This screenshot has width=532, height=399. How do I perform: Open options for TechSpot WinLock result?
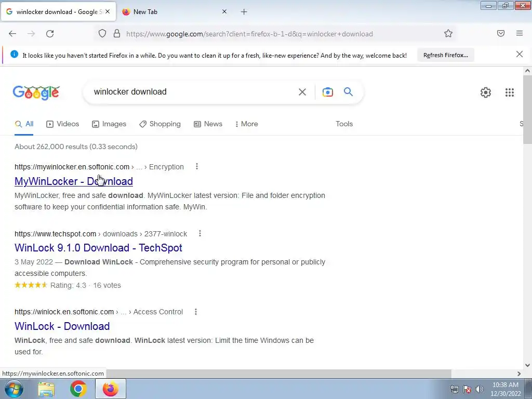point(200,233)
